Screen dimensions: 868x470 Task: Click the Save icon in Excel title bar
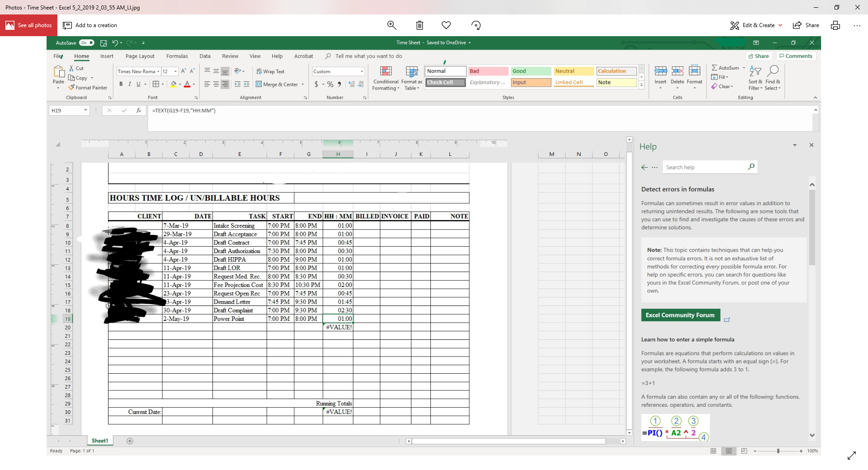[104, 43]
